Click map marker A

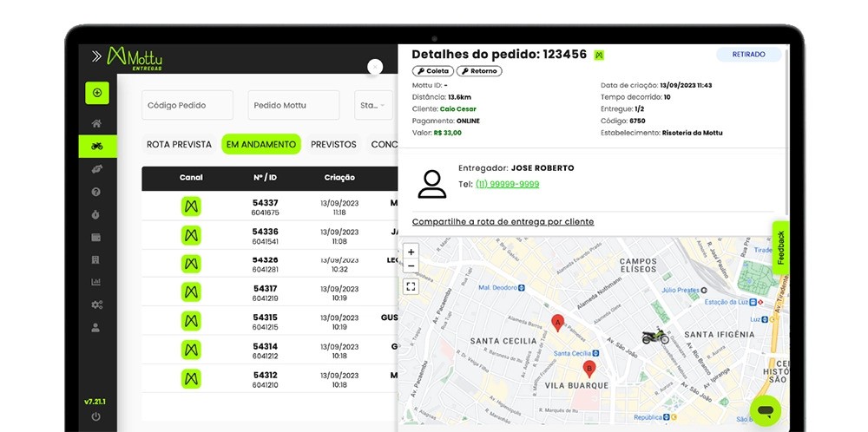pos(558,323)
